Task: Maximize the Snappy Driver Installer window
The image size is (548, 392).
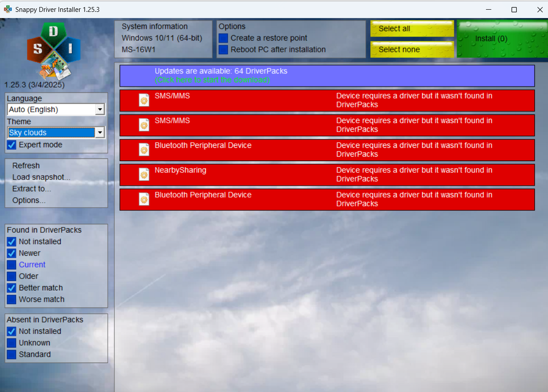Action: click(x=514, y=9)
